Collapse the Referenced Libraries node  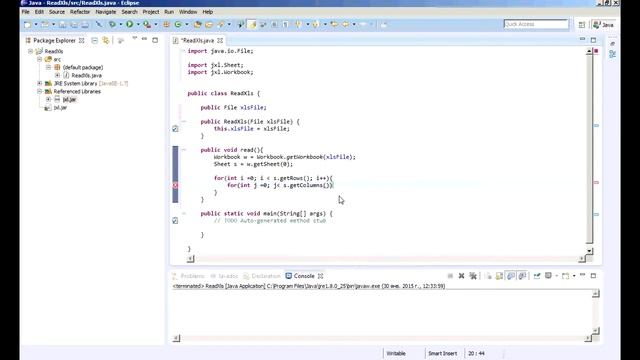(40, 91)
